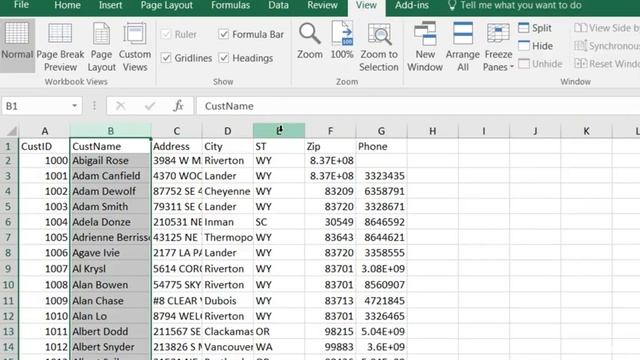Image resolution: width=640 pixels, height=360 pixels.
Task: Select column A header
Action: [x=44, y=131]
